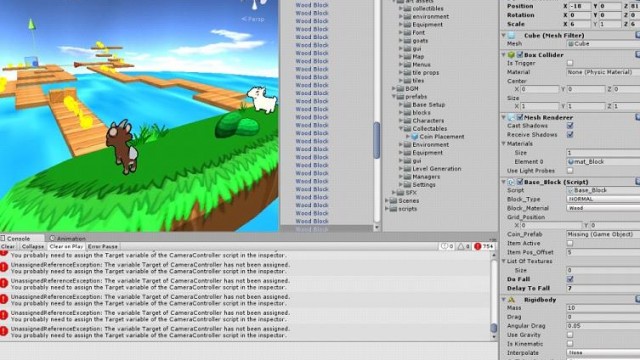The width and height of the screenshot is (640, 360).
Task: Uncheck the Do Fall checkbox
Action: tap(570, 279)
